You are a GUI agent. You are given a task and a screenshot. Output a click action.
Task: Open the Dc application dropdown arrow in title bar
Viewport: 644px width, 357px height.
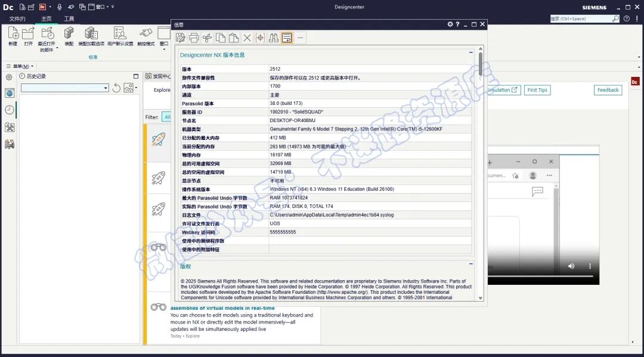pos(50,7)
